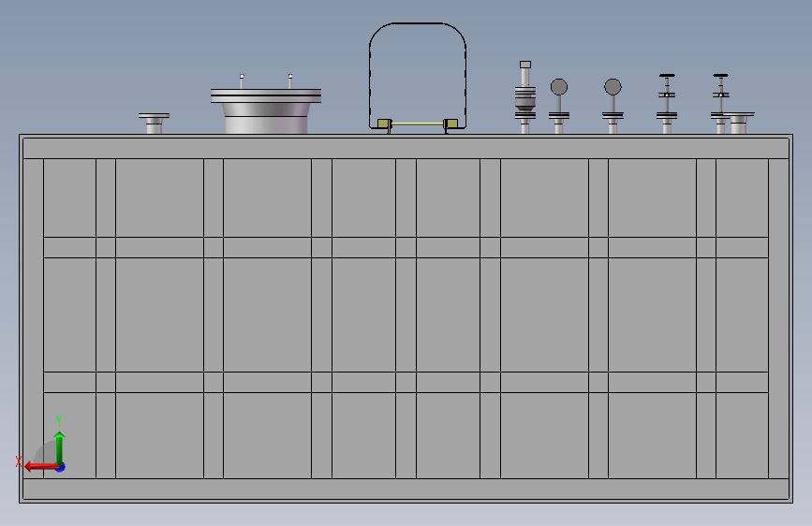
Task: Click the second round gauge head
Action: (x=613, y=87)
